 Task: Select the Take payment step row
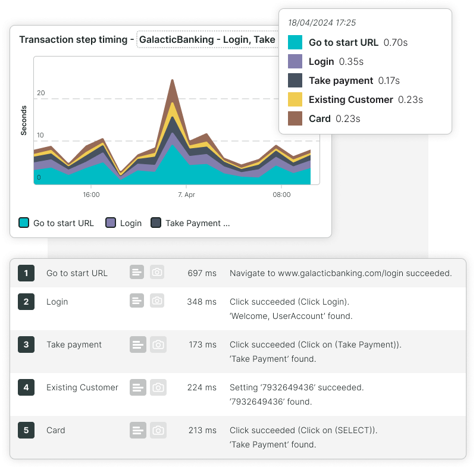click(74, 345)
